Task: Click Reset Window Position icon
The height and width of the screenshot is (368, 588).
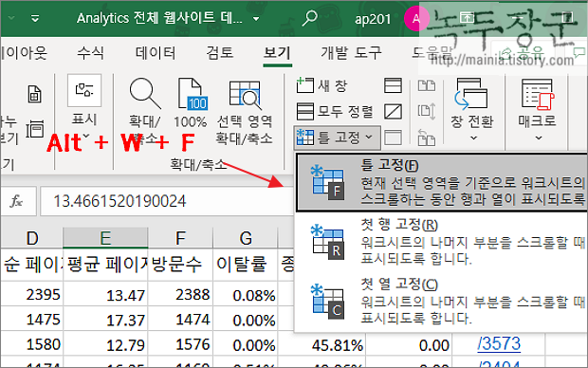Action: (x=427, y=138)
